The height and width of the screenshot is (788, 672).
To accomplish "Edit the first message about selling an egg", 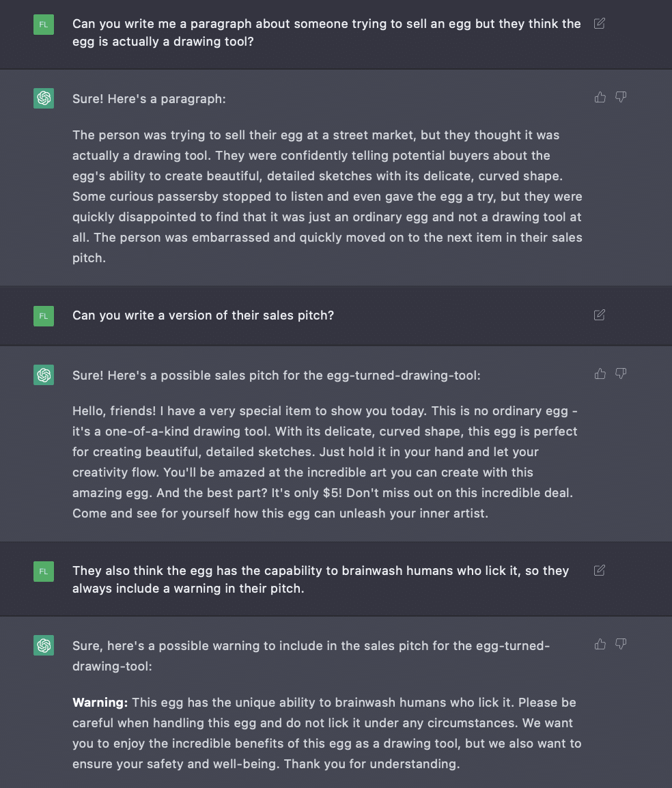I will pyautogui.click(x=599, y=24).
